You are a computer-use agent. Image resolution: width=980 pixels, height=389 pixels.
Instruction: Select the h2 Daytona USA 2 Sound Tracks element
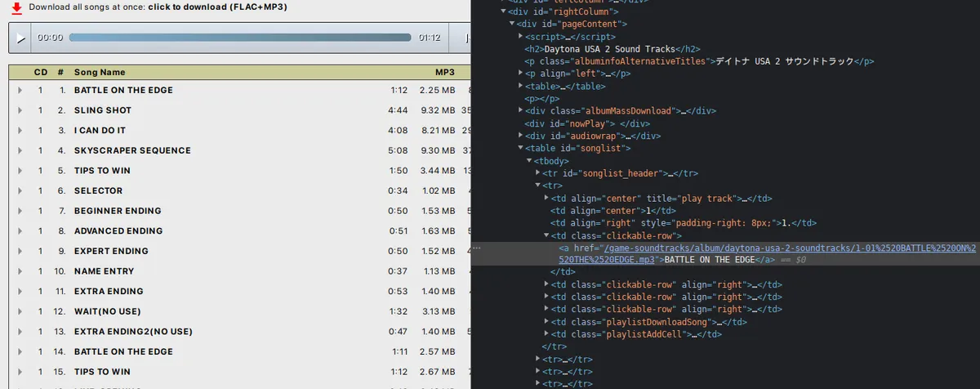click(x=612, y=49)
